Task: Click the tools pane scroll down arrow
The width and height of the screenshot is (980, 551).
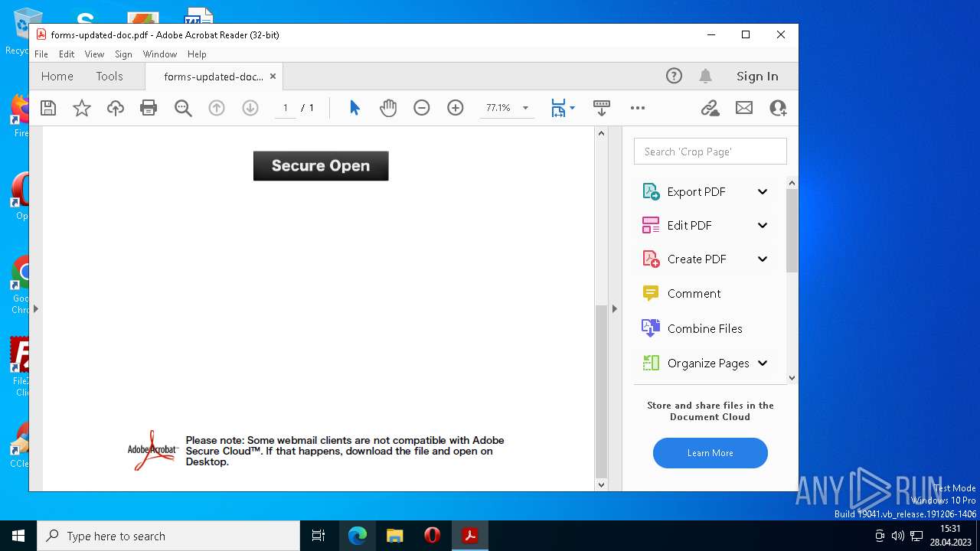Action: 792,377
